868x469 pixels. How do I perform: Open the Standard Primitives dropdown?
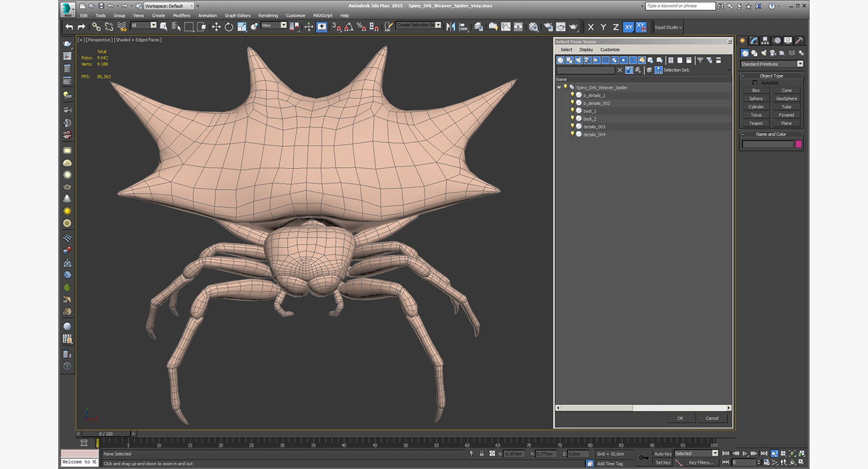(x=771, y=64)
